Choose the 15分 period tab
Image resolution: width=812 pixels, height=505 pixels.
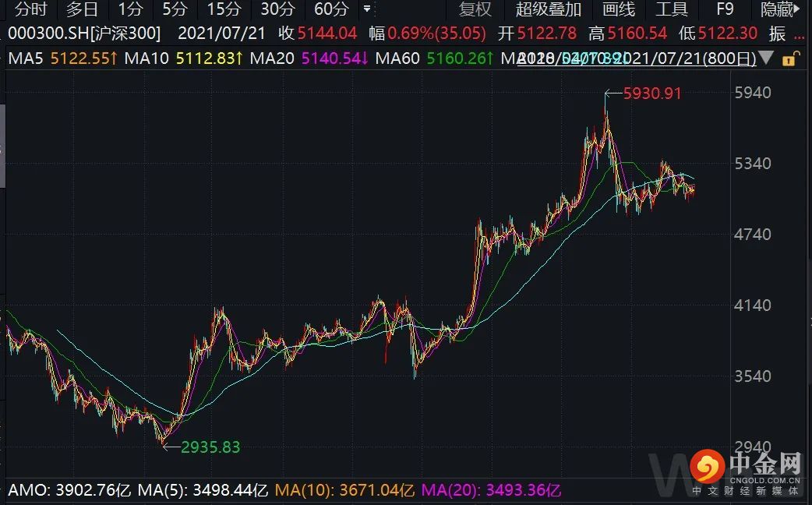click(224, 9)
